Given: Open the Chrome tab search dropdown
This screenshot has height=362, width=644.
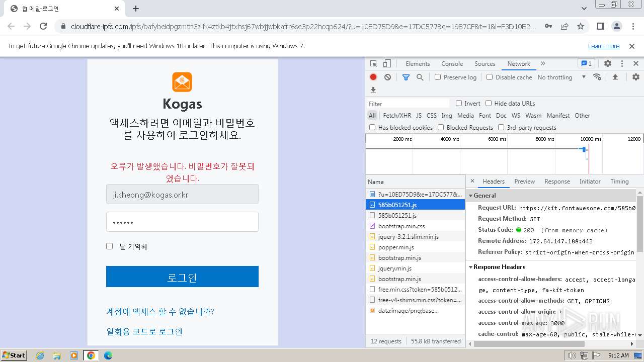Looking at the screenshot, I should (584, 9).
